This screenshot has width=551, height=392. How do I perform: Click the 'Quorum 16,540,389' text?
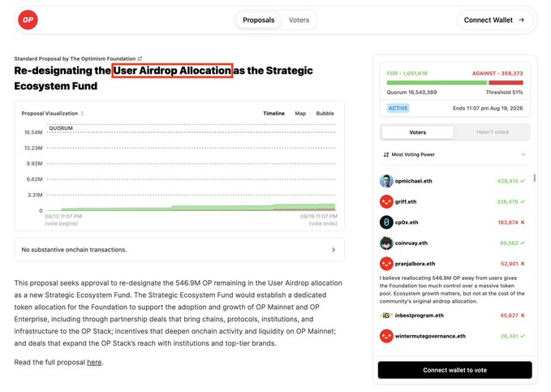click(x=411, y=92)
